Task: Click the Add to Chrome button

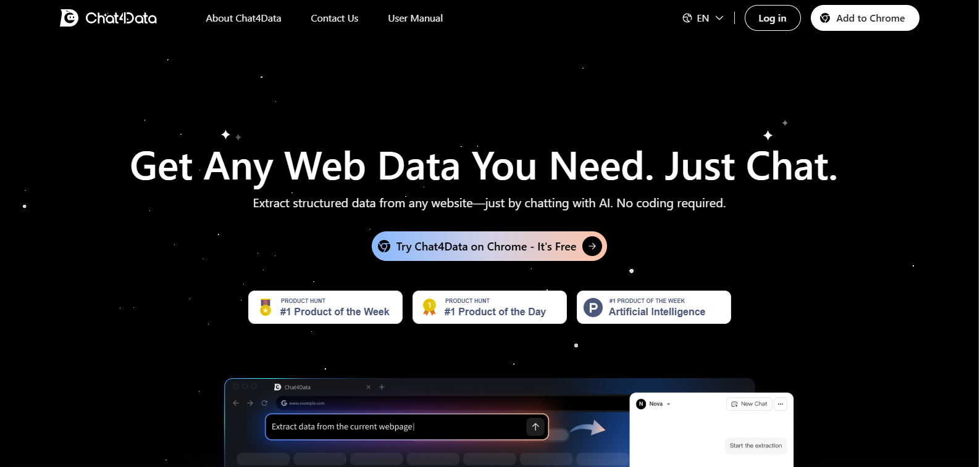Action: click(x=865, y=18)
